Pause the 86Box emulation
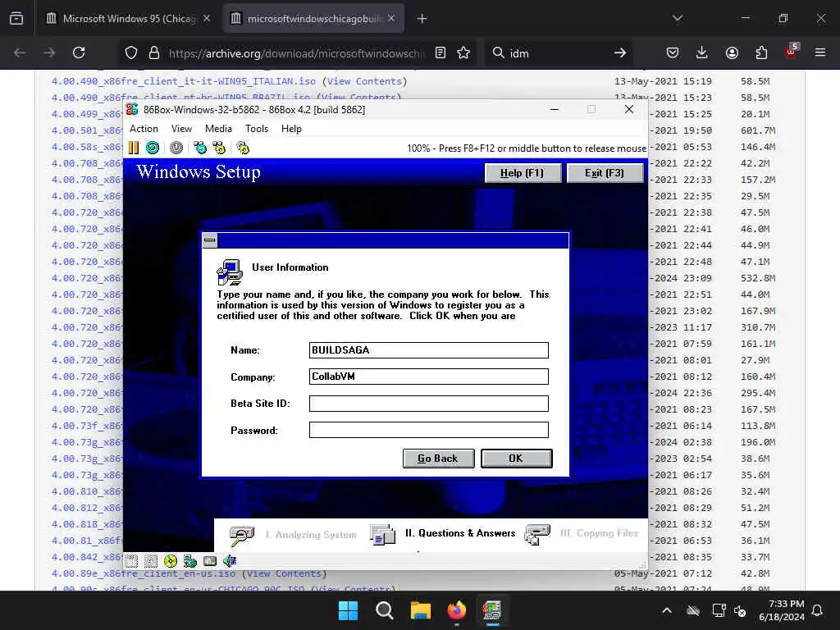The height and width of the screenshot is (630, 840). click(x=134, y=148)
